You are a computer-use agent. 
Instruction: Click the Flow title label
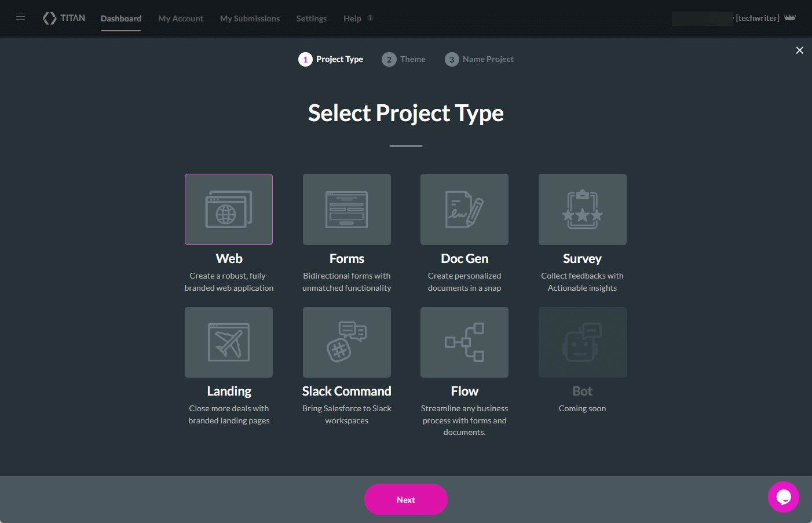(x=464, y=391)
